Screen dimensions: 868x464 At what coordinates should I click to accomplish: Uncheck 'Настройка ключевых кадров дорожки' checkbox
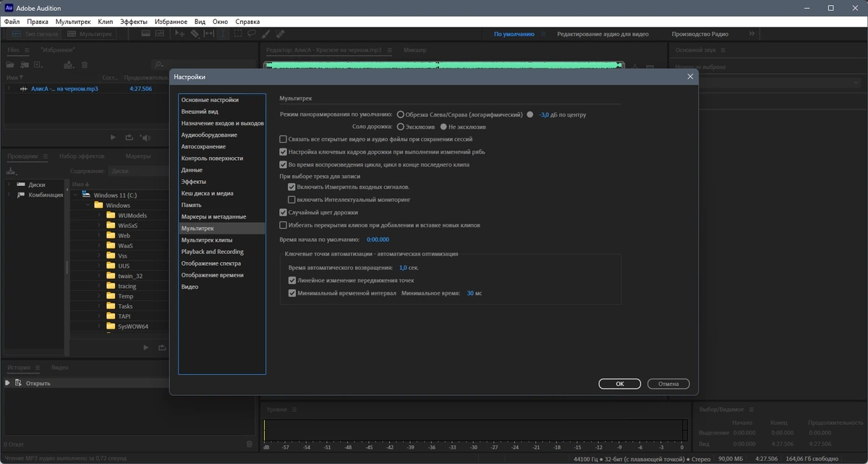tap(283, 152)
